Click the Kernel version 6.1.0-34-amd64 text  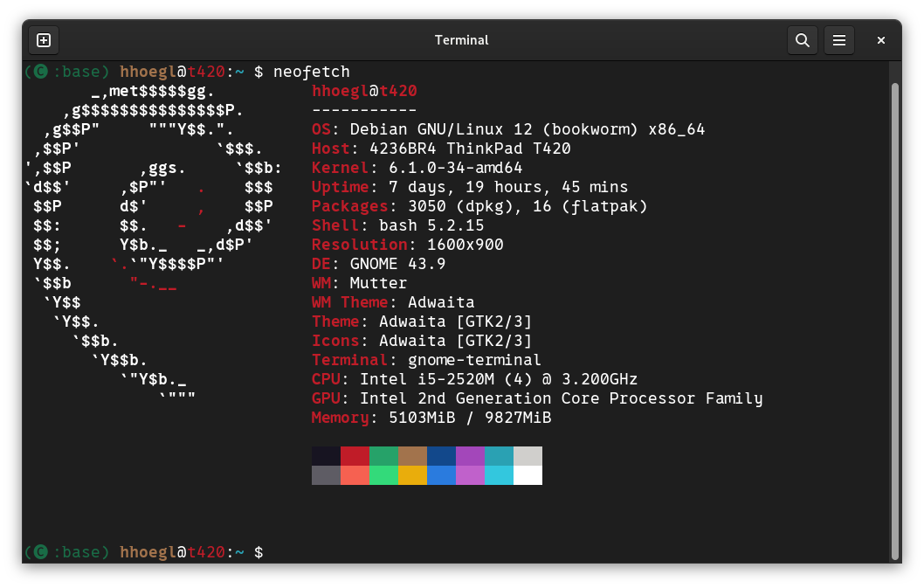451,168
